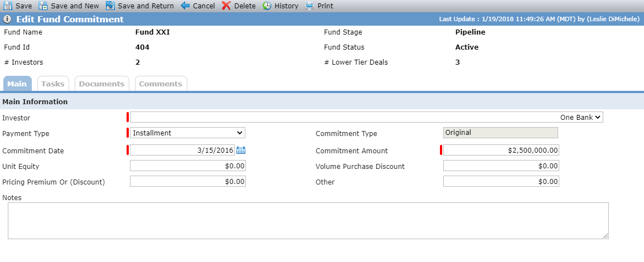
Task: Click the # Investors value 2
Action: (138, 62)
